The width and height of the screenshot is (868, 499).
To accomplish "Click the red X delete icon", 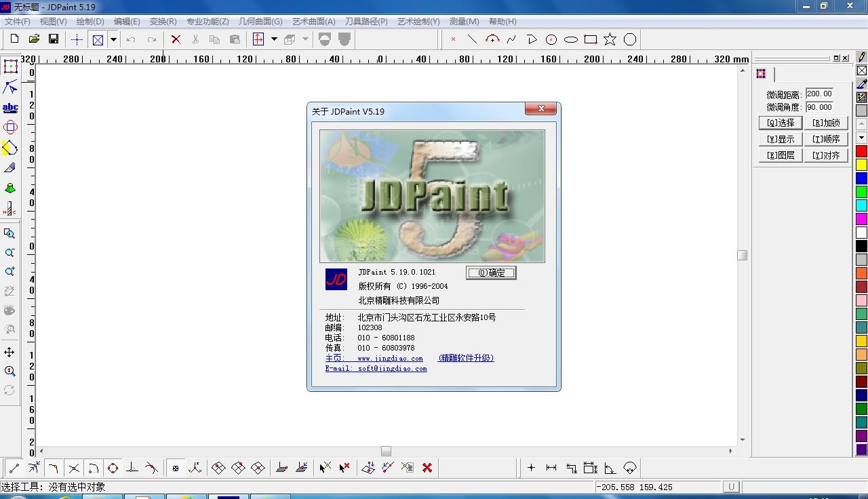I will (x=176, y=39).
